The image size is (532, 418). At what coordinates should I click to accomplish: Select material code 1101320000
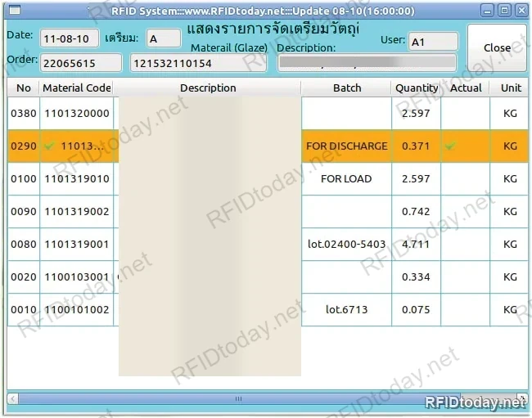[x=77, y=113]
